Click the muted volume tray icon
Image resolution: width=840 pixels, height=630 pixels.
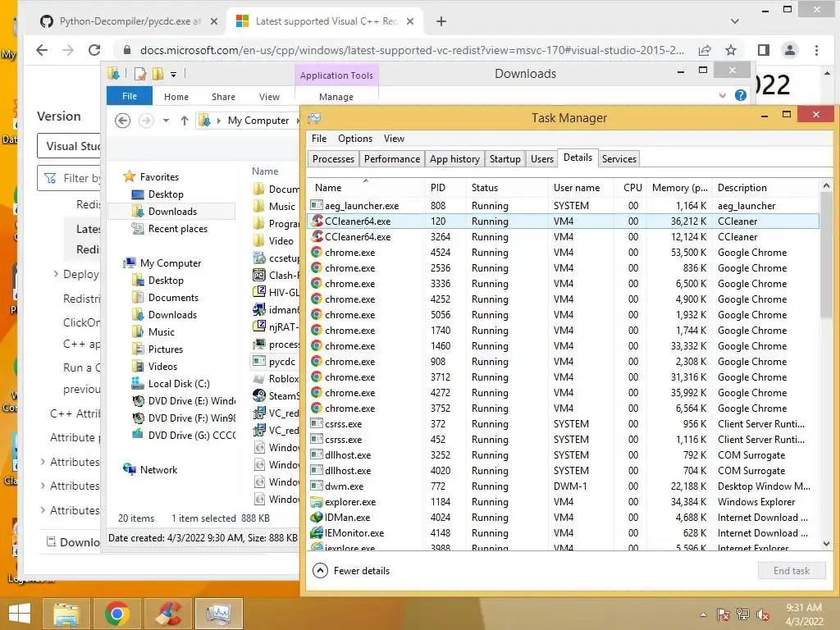763,614
